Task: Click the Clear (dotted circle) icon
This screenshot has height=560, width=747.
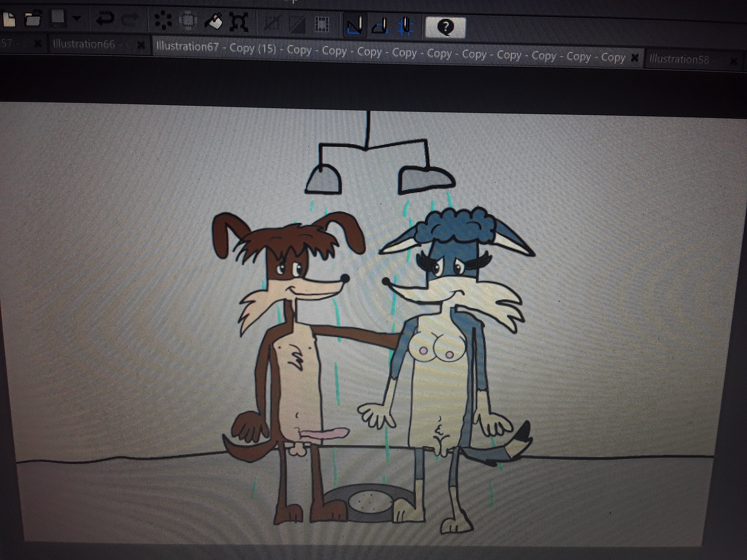Action: pos(163,20)
